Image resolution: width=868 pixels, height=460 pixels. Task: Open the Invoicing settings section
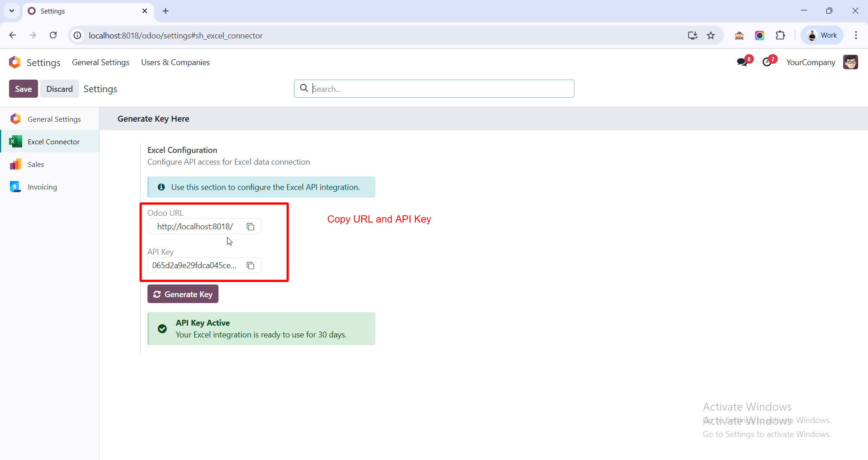[50, 187]
